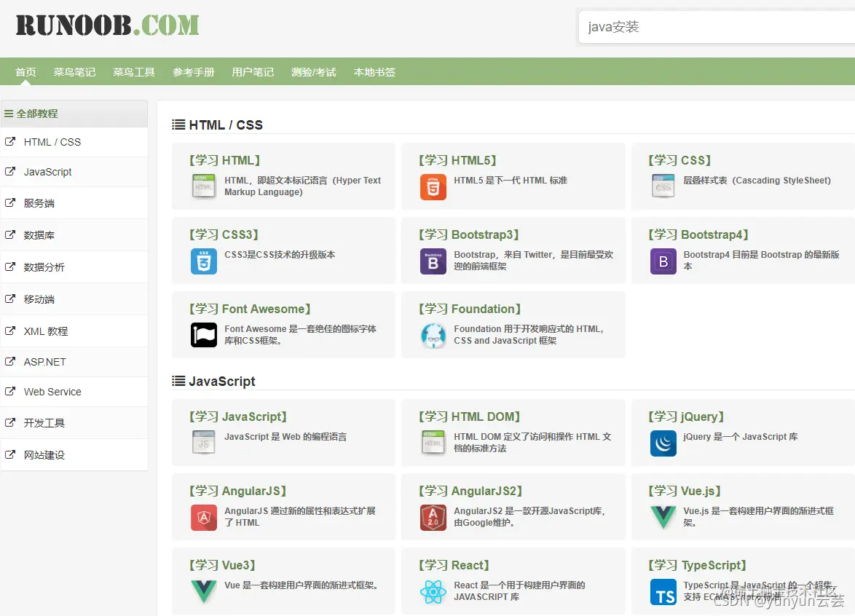
Task: Click the red AngularJS shield icon
Action: coord(204,517)
